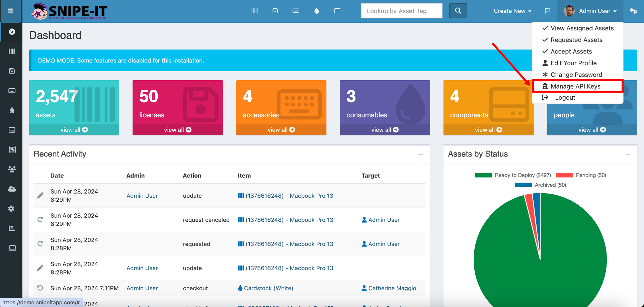The width and height of the screenshot is (644, 307).
Task: Click the Import cloud upload icon in sidebar
Action: [12, 189]
